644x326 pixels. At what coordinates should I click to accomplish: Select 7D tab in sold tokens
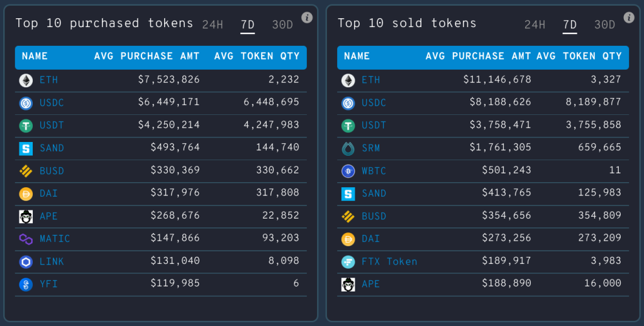pyautogui.click(x=570, y=25)
